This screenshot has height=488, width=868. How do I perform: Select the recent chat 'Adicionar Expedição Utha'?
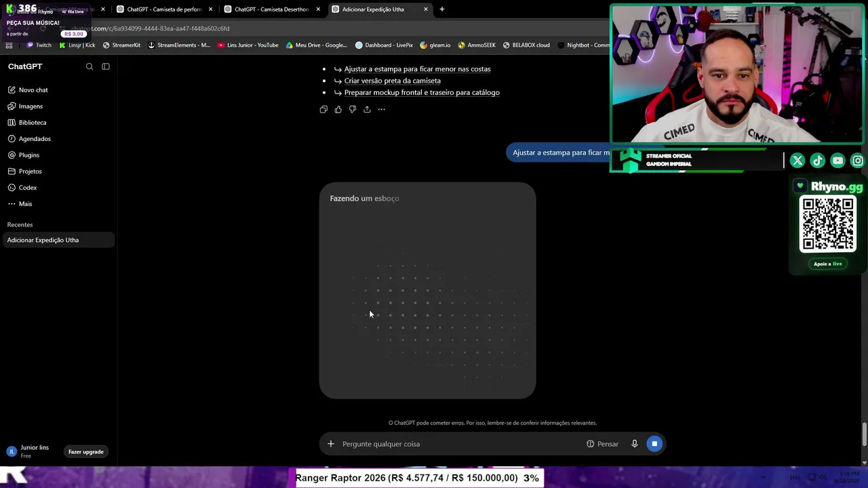[59, 240]
